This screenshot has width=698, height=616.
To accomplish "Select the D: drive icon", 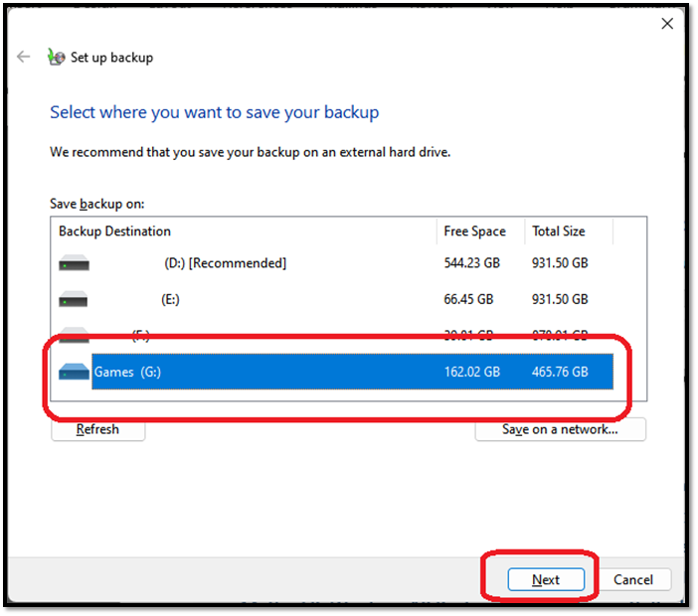I will point(74,263).
